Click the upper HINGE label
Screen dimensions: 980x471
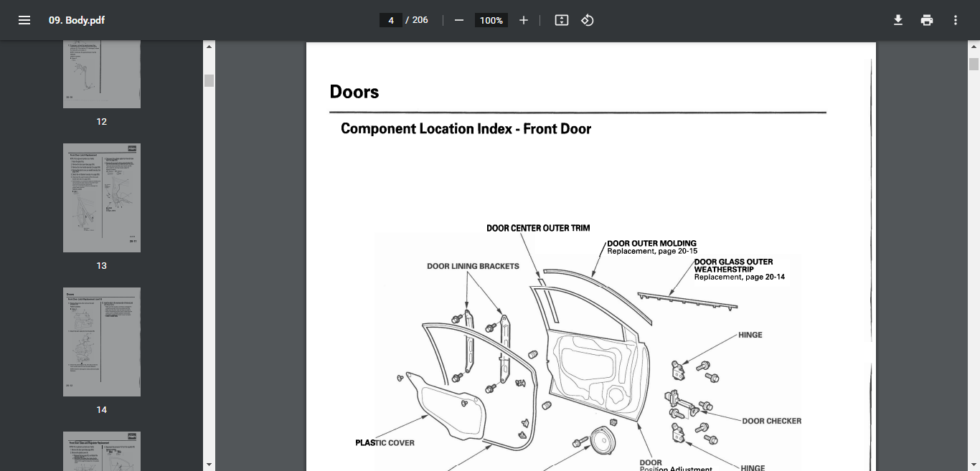coord(750,335)
